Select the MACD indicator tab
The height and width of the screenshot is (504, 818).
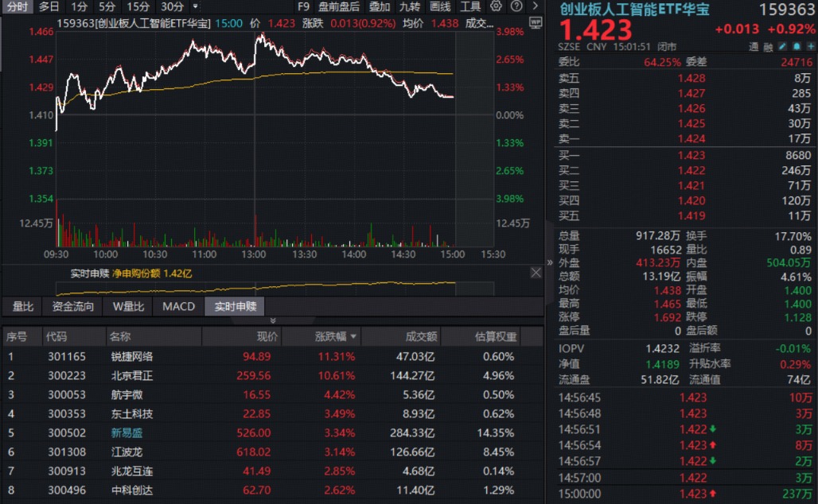(x=178, y=307)
